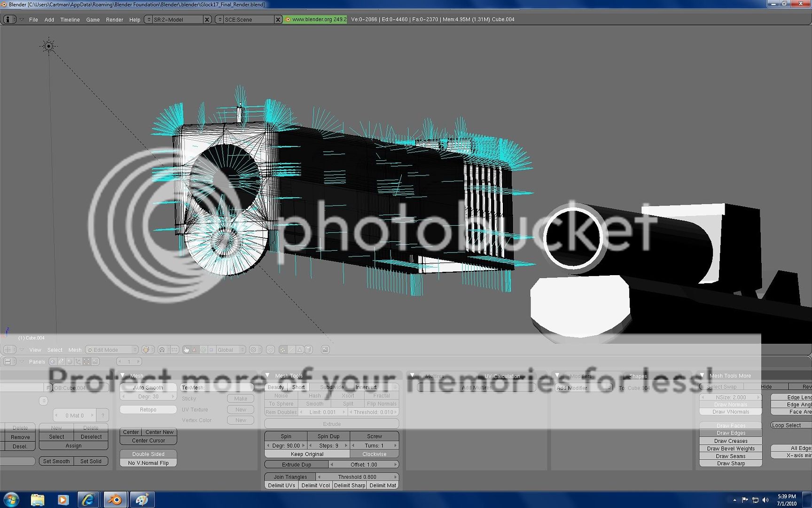Click the Set Smooth button
The height and width of the screenshot is (508, 812).
(x=56, y=461)
